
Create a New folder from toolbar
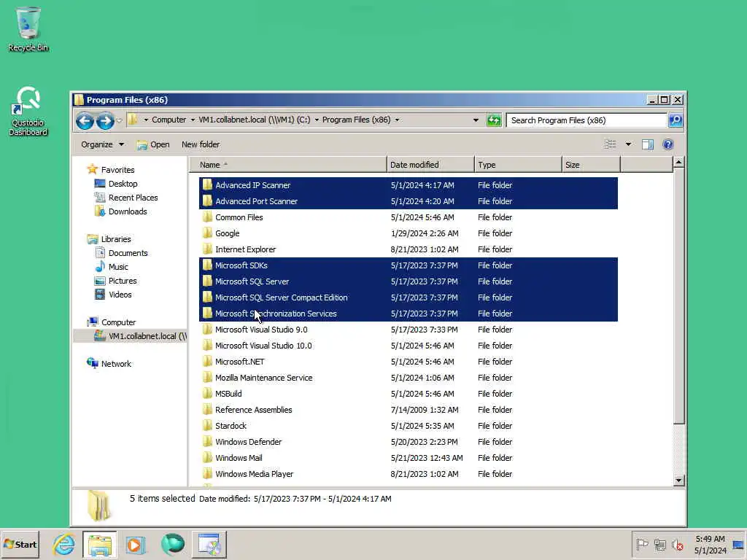point(201,144)
